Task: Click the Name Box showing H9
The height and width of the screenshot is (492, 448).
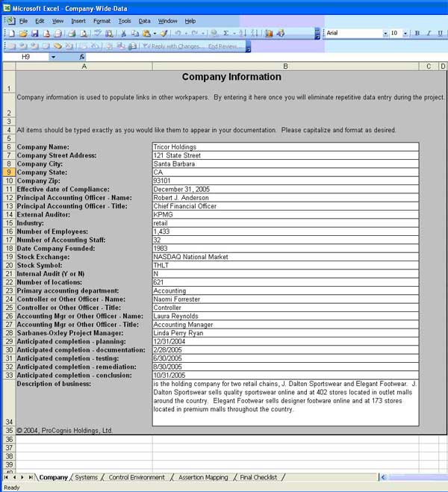Action: tap(25, 57)
